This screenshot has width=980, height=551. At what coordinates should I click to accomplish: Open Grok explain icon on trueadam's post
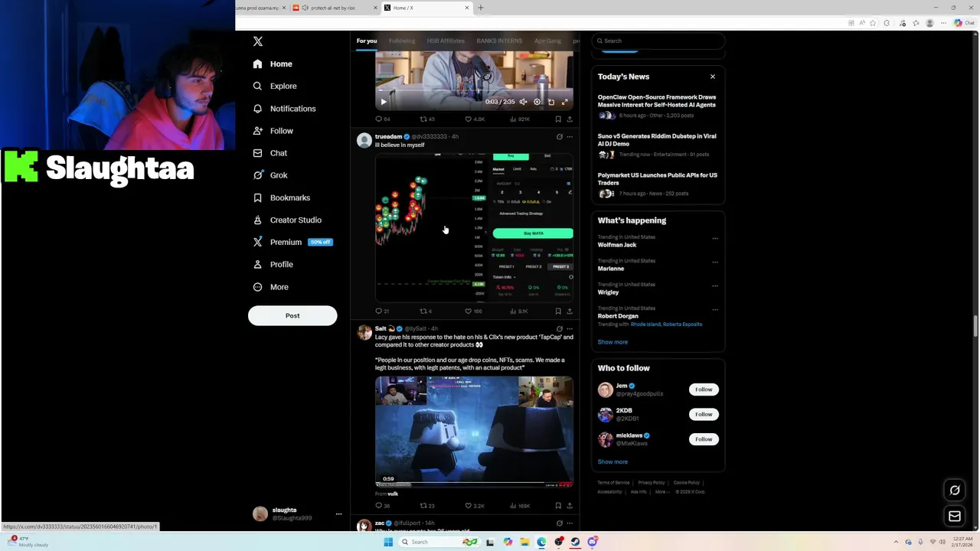559,137
